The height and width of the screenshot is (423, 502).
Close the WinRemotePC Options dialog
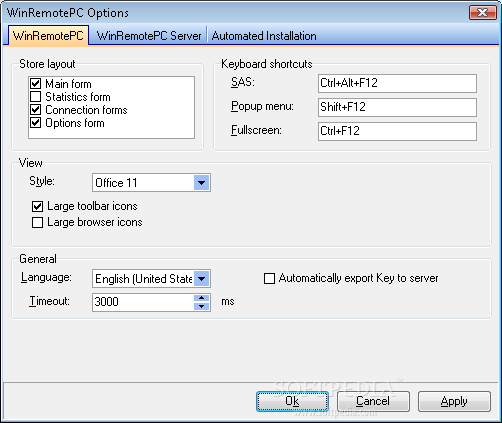click(x=483, y=13)
